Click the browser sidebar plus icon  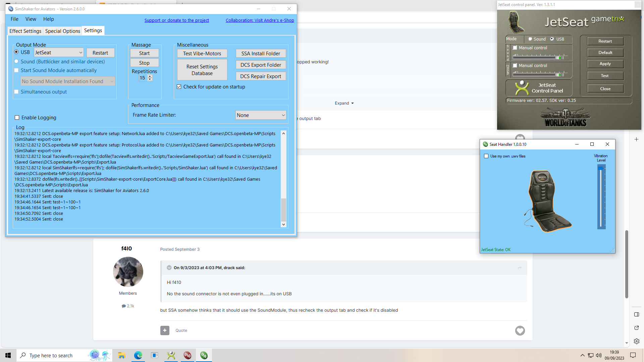[x=636, y=139]
